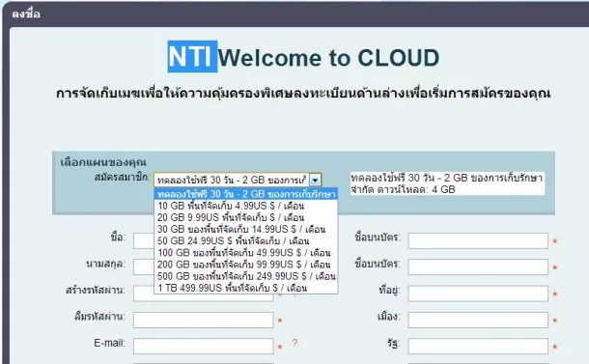The image size is (589, 364).
Task: Pick the 50 GB 24.99US $ plan
Action: click(x=246, y=240)
